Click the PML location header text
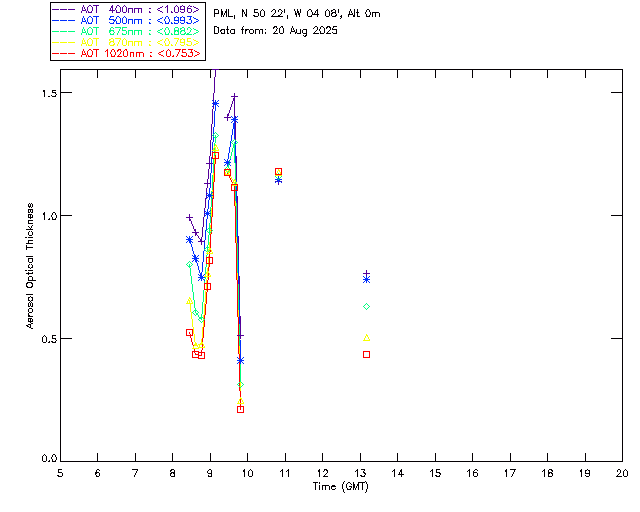Image resolution: width=640 pixels, height=512 pixels. [x=297, y=14]
